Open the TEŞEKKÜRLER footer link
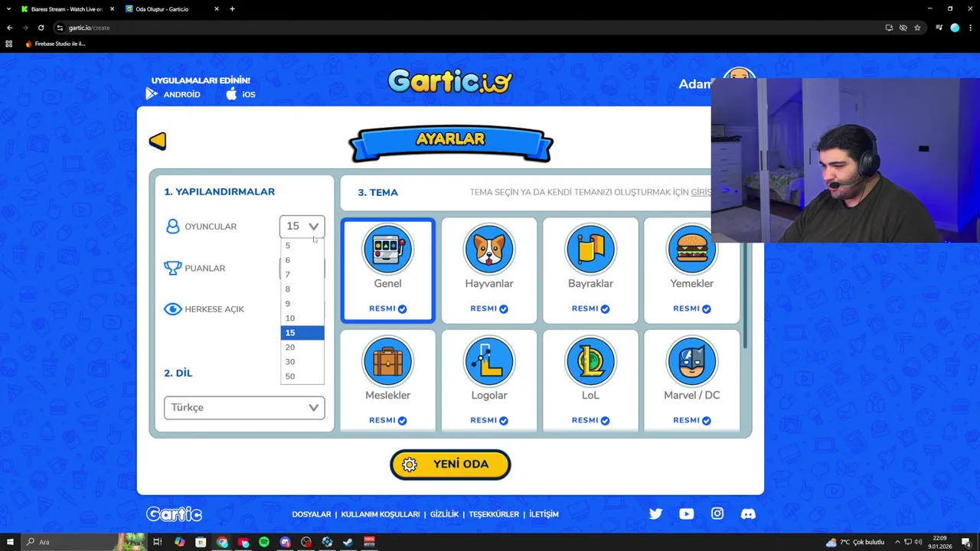 coord(494,514)
